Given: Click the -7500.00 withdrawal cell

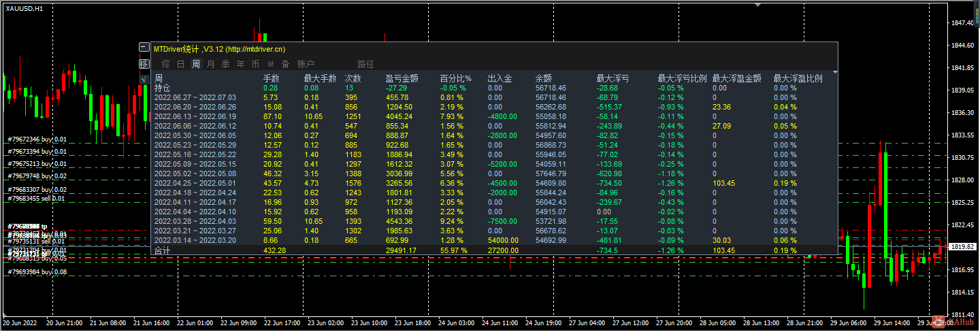Looking at the screenshot, I should pos(502,222).
